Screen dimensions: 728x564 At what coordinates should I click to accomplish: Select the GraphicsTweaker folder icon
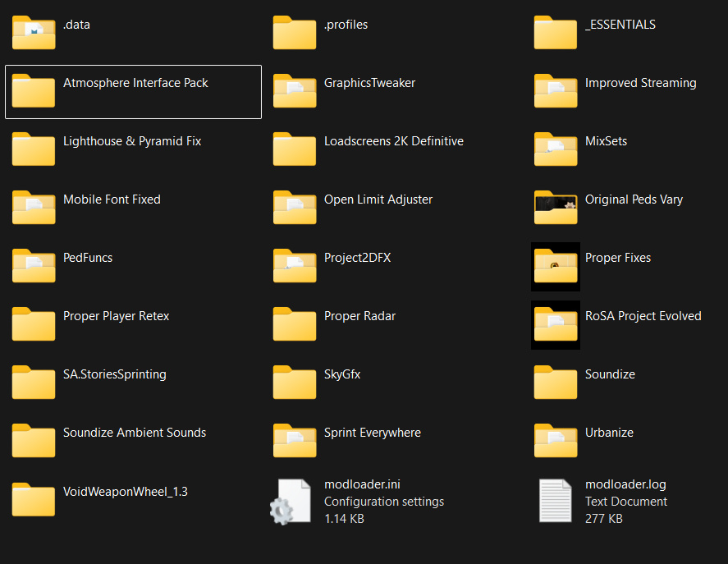(295, 91)
